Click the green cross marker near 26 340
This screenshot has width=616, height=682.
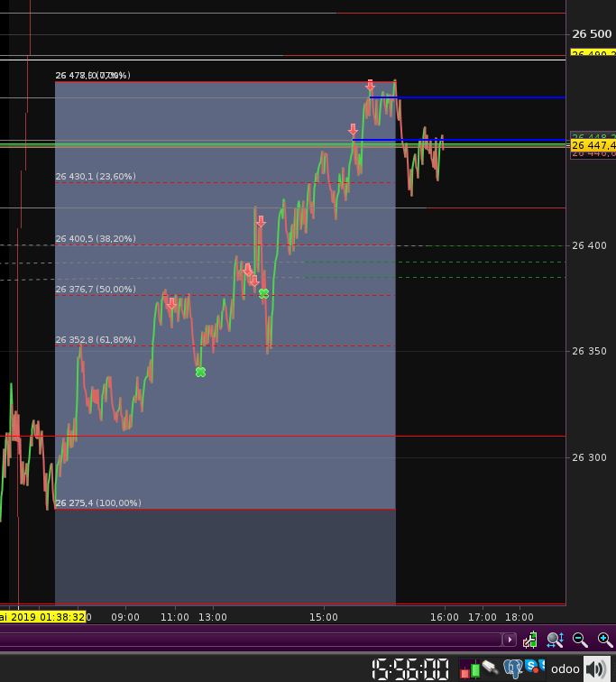200,372
